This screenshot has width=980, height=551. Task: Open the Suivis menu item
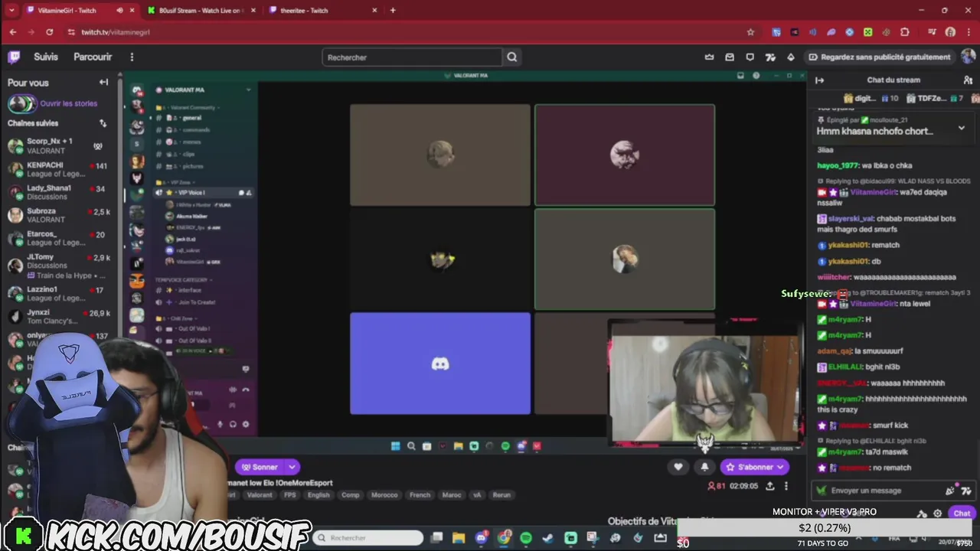[46, 57]
